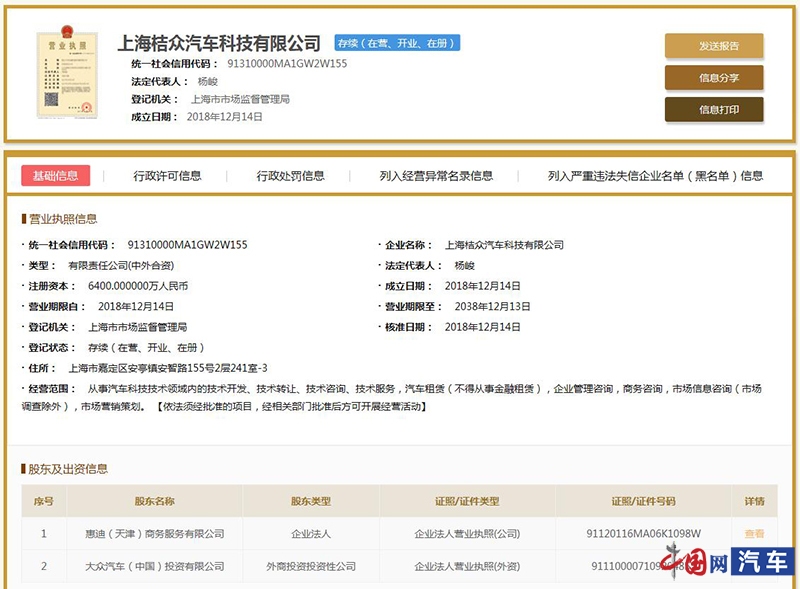
Task: Click the company title 上海桔众汽车科技有限公司
Action: 219,43
